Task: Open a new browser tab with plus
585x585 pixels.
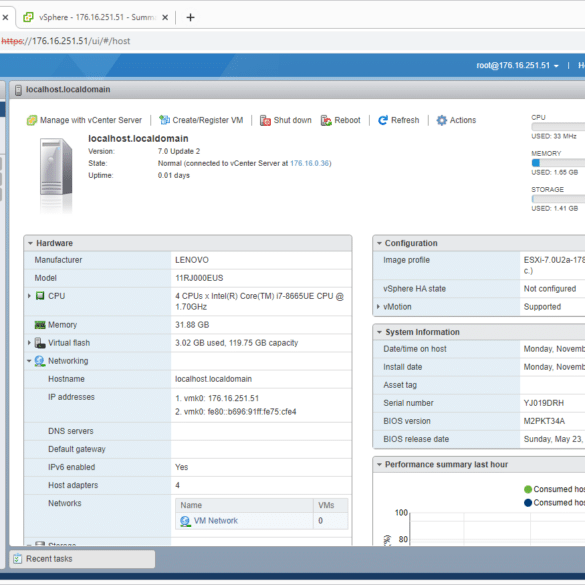Action: click(x=190, y=17)
